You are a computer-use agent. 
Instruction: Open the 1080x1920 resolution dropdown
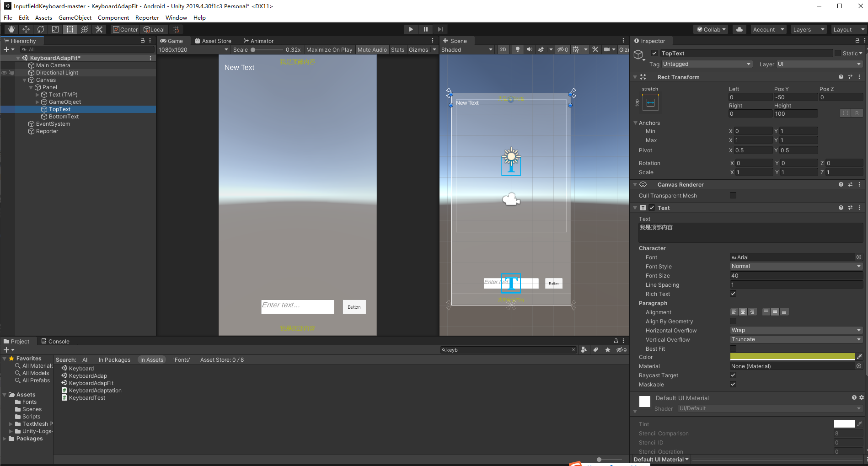pyautogui.click(x=193, y=49)
